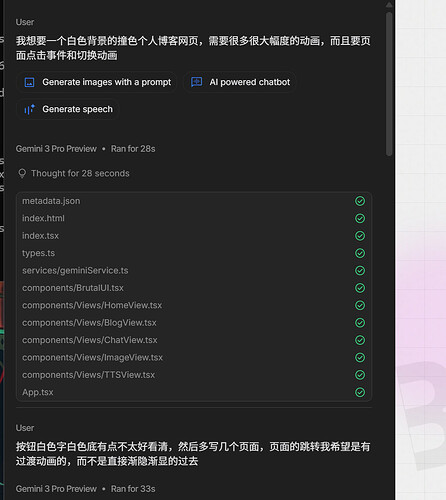
Task: Click the lightbulb icon beside Thought for 28 seconds
Action: [x=22, y=173]
